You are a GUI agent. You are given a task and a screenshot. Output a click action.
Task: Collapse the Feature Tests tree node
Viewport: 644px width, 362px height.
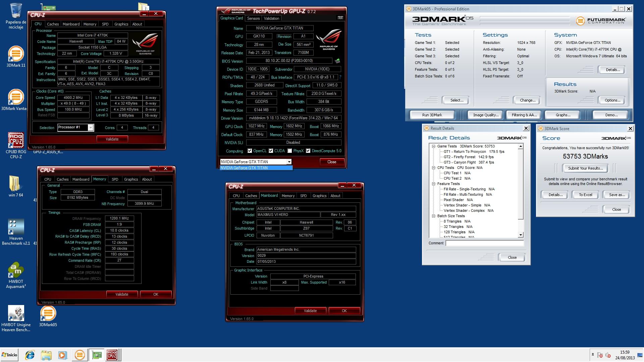[x=433, y=184]
